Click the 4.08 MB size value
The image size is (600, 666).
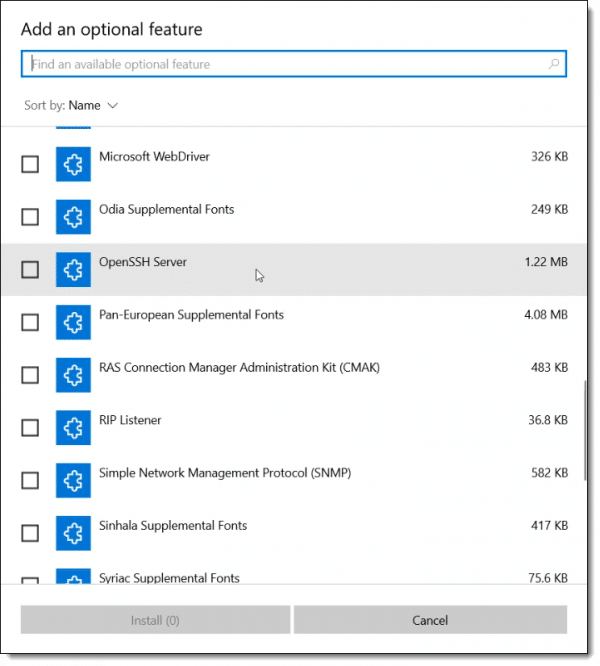pos(546,314)
